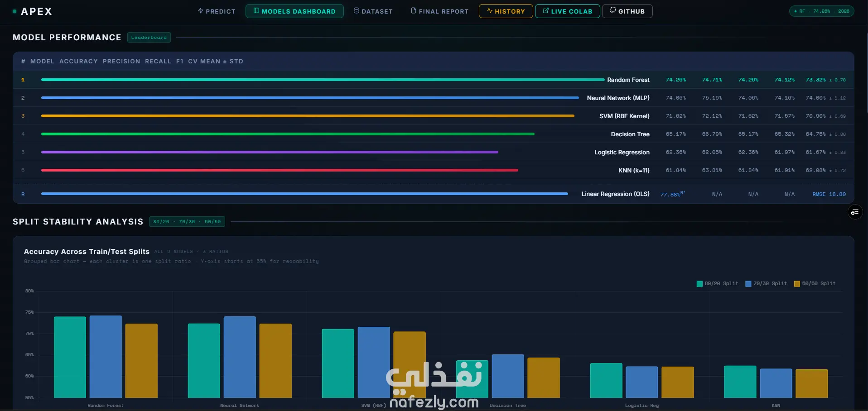Screen dimensions: 868x411
Task: Toggle the 70/30 Split legend entry
Action: pos(766,283)
